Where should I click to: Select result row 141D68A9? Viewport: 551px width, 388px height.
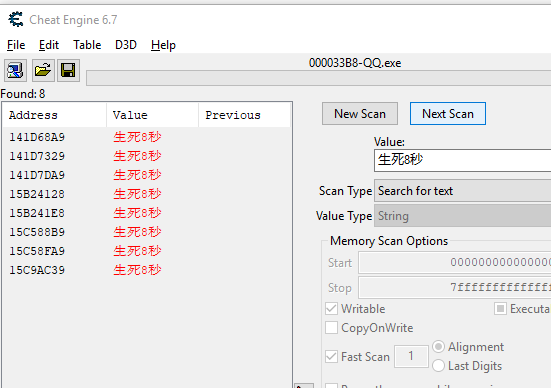point(147,137)
